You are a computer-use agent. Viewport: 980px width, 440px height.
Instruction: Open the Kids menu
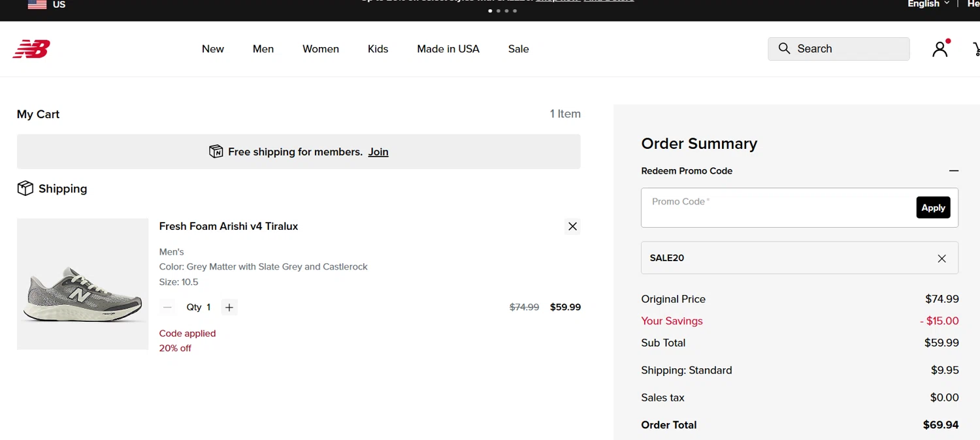click(x=378, y=49)
